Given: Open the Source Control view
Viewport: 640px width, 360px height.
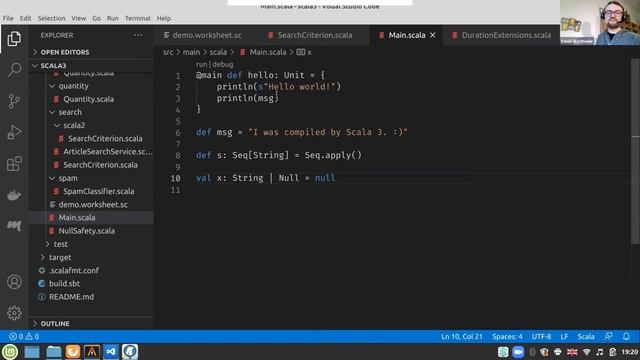Looking at the screenshot, I should [14, 101].
